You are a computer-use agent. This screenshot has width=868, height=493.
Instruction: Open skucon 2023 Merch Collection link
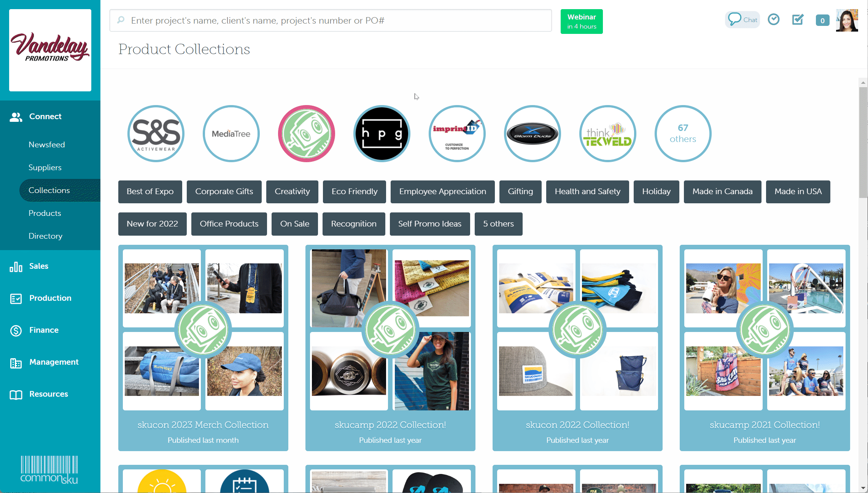pos(203,425)
